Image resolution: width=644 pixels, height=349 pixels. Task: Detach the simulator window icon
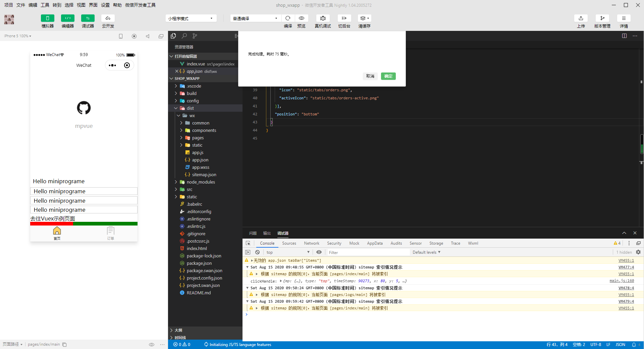tap(161, 36)
